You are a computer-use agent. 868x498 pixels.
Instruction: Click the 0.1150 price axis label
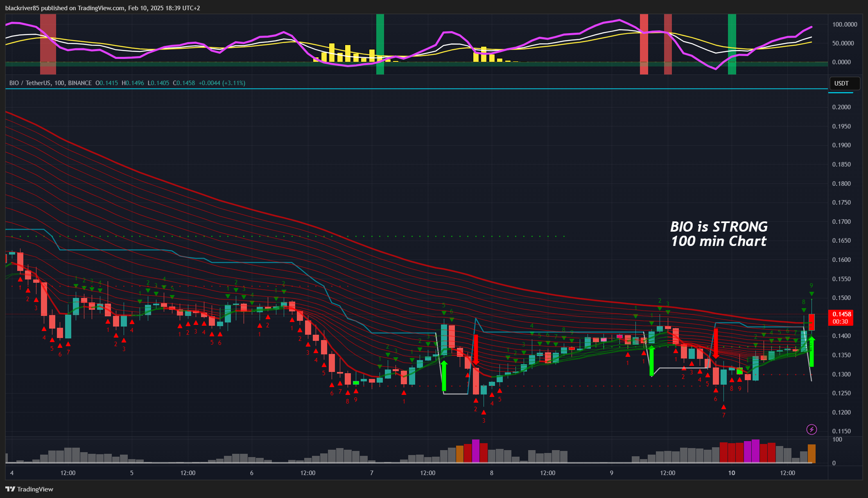[841, 431]
